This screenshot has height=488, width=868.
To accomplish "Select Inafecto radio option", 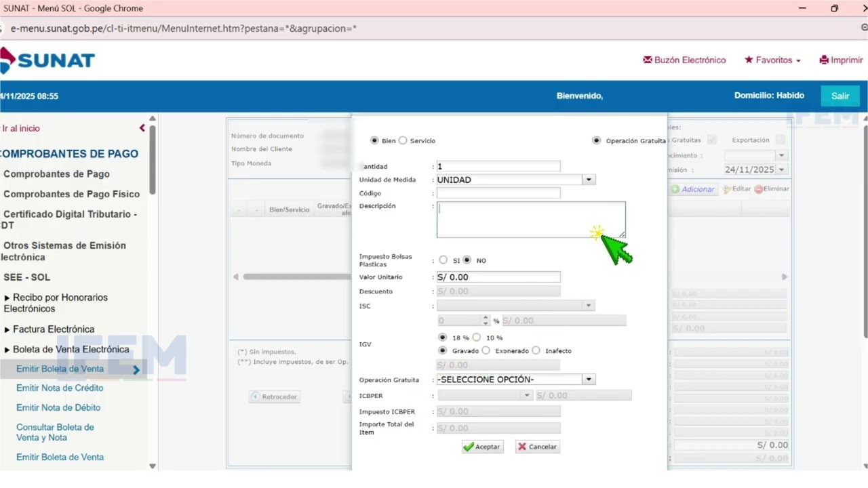I will [x=536, y=350].
